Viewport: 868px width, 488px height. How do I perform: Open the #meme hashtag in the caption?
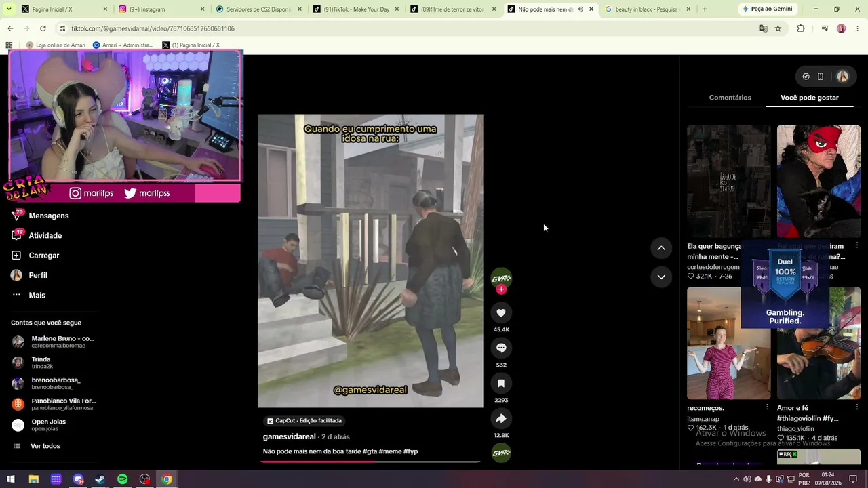tap(390, 451)
